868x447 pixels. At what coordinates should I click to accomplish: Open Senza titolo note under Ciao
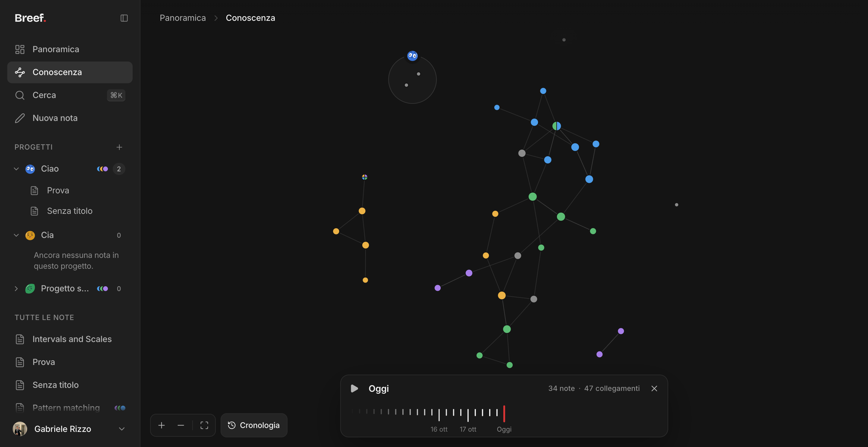coord(70,211)
